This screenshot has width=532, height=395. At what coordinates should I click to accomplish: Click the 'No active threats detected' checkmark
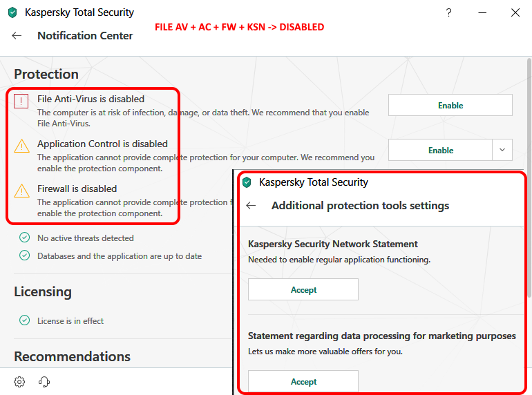25,238
